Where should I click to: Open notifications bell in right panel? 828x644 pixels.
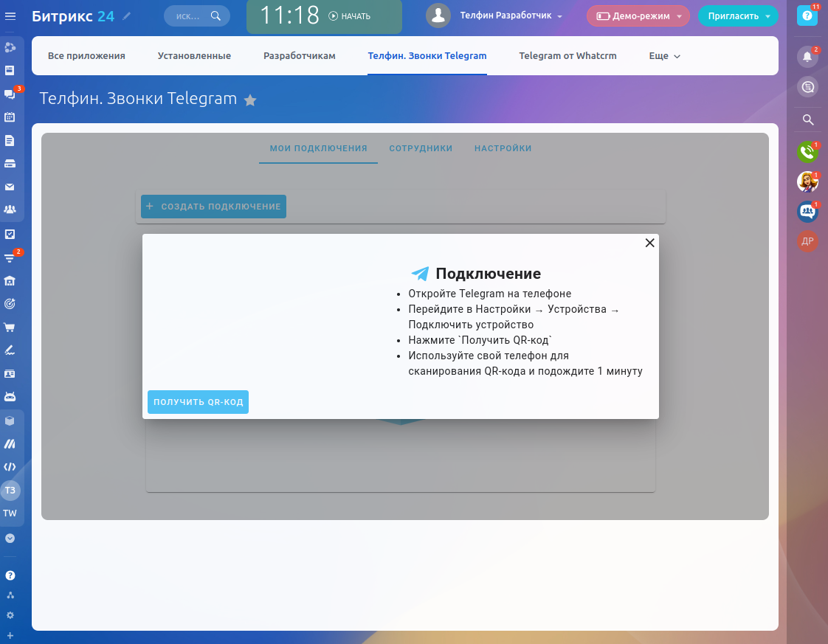tap(807, 57)
